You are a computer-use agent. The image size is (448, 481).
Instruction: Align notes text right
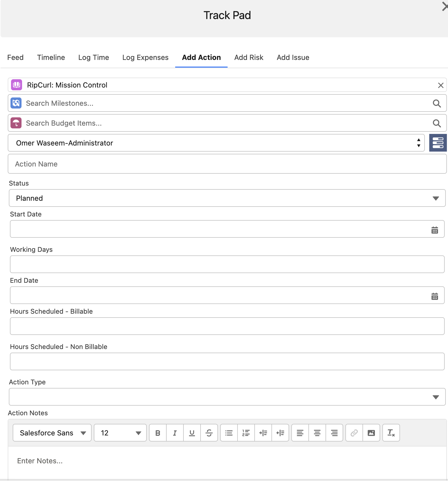[334, 433]
